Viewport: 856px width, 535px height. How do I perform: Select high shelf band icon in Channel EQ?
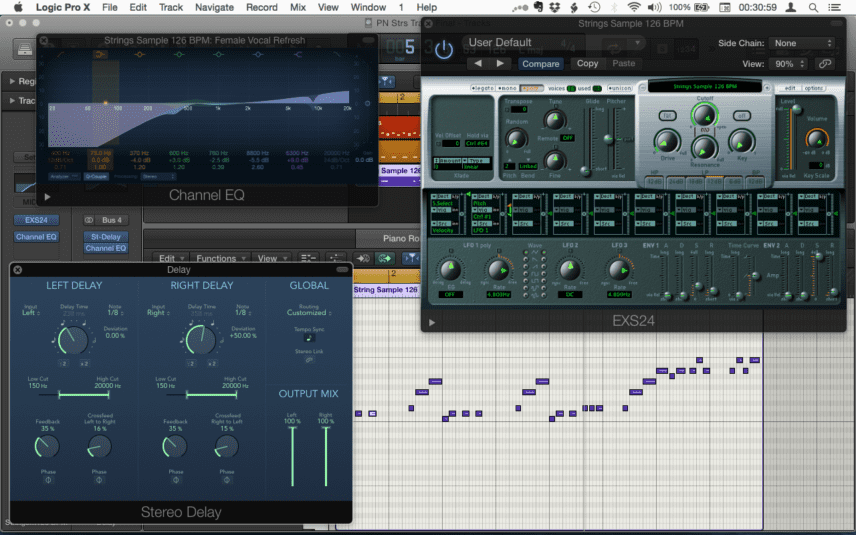point(298,55)
